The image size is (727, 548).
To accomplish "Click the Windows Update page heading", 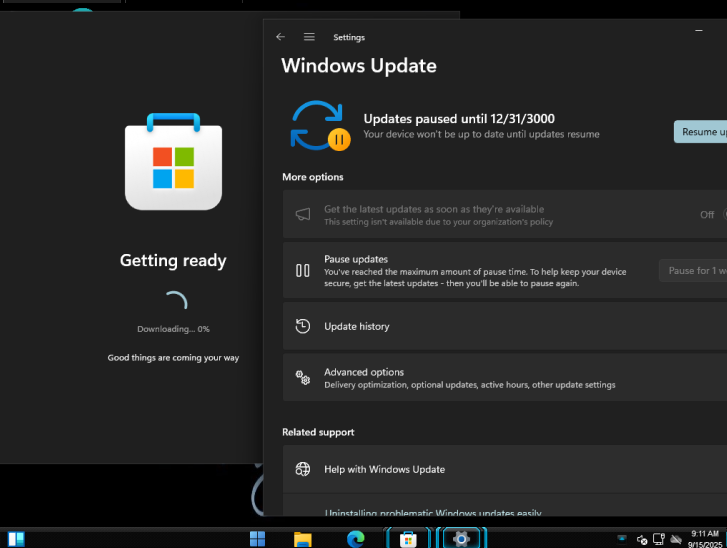I will coord(359,65).
